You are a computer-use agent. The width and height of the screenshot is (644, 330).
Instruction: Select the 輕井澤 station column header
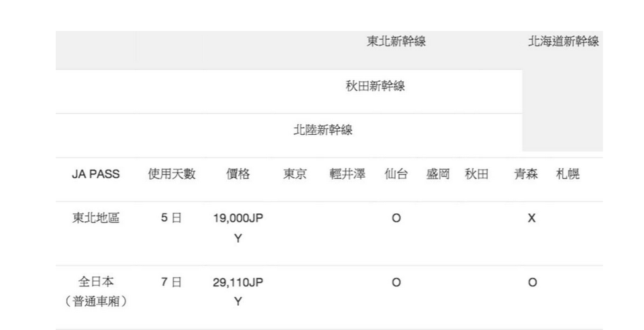pyautogui.click(x=347, y=174)
